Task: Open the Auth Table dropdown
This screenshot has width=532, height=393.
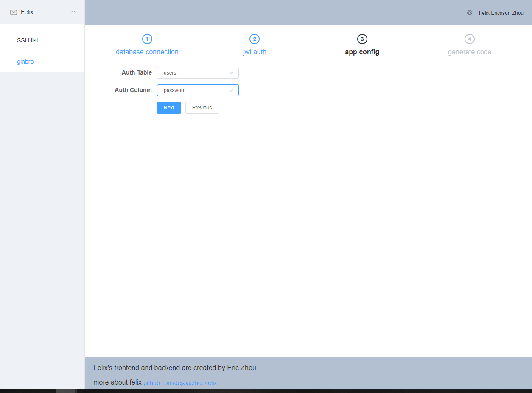Action: (198, 73)
